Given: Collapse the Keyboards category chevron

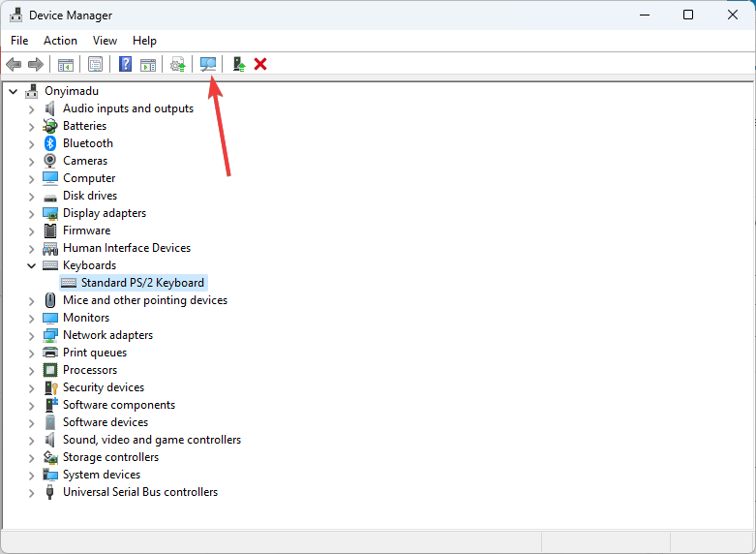Looking at the screenshot, I should 31,265.
